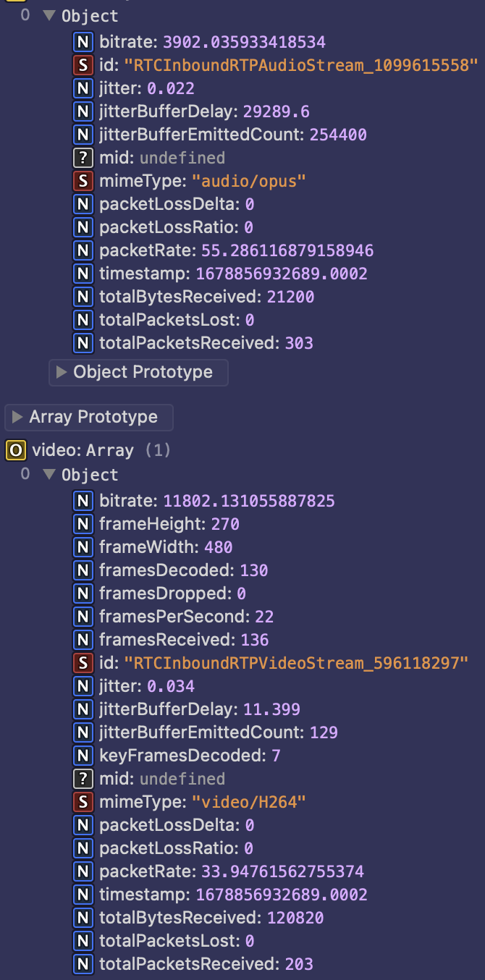Viewport: 485px width, 980px height.
Task: Collapse the expanded video Object entry
Action: point(49,475)
